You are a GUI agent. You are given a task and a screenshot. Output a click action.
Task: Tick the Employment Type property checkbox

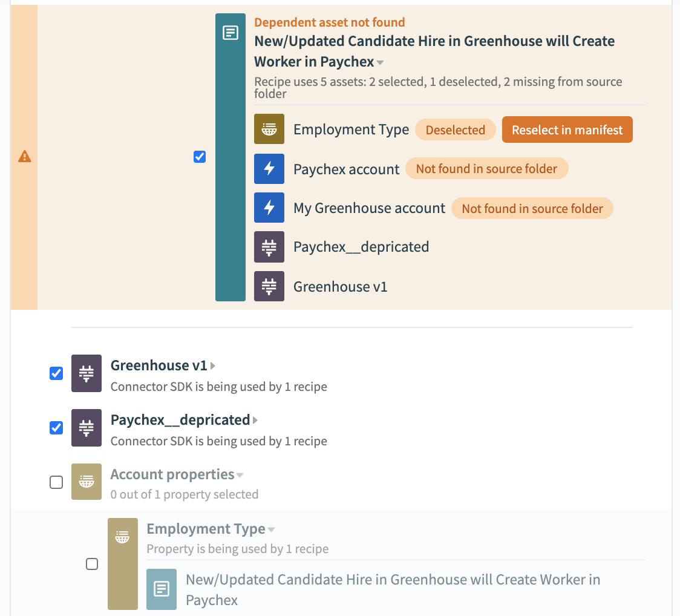(x=92, y=564)
